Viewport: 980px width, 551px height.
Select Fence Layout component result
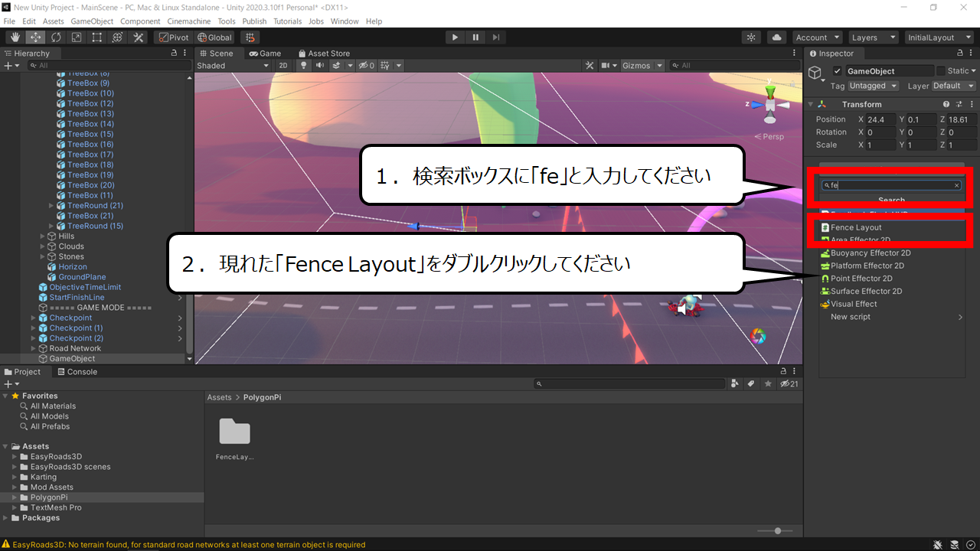pyautogui.click(x=891, y=227)
